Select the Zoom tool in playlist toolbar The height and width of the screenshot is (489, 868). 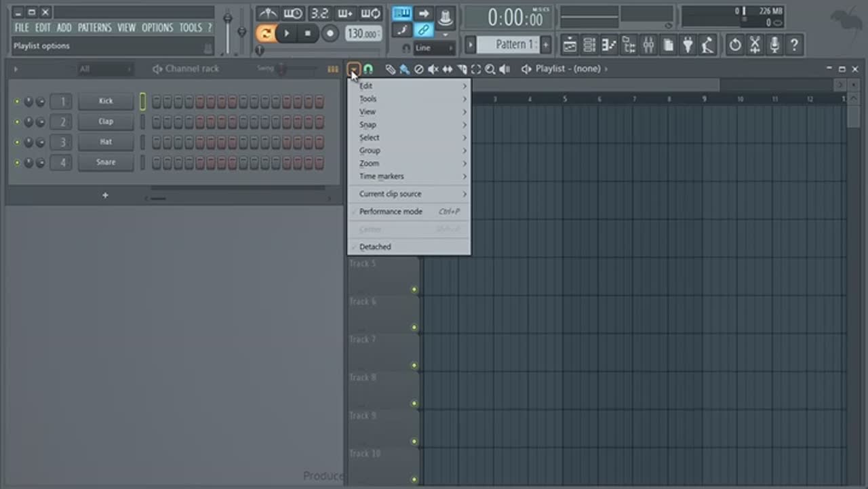coord(490,69)
